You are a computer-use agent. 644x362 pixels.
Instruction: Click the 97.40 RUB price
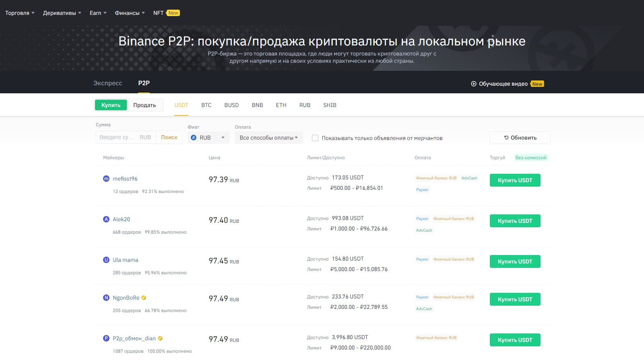tap(224, 220)
